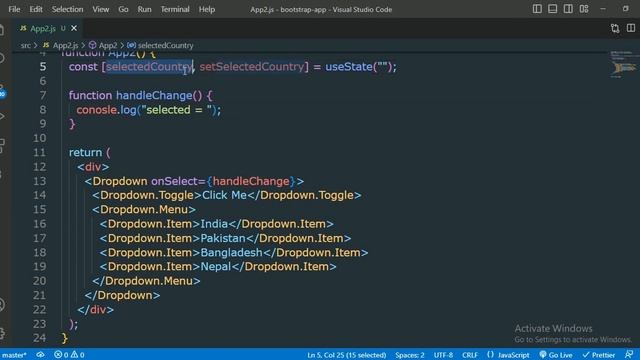Open the Go menu
The height and width of the screenshot is (360, 640).
[x=123, y=9]
